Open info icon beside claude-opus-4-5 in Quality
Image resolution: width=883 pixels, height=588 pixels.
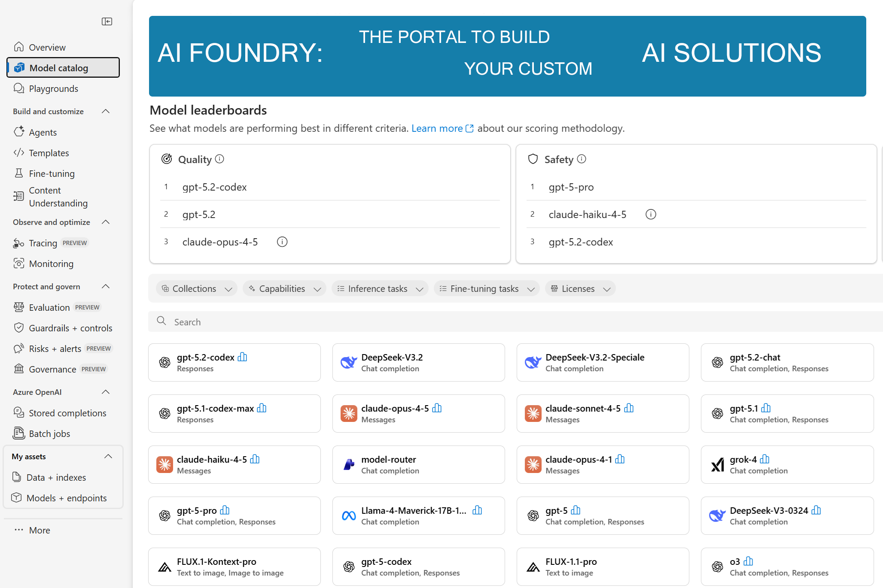point(282,242)
